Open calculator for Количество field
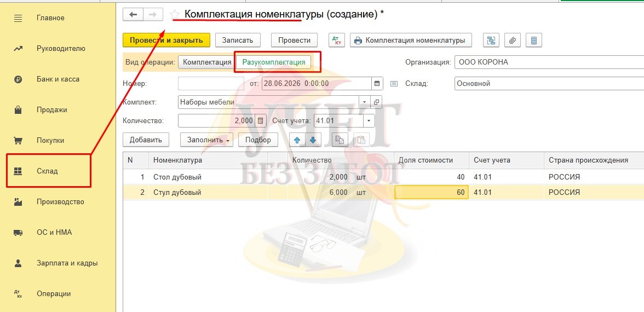Image resolution: width=644 pixels, height=312 pixels. (x=261, y=120)
